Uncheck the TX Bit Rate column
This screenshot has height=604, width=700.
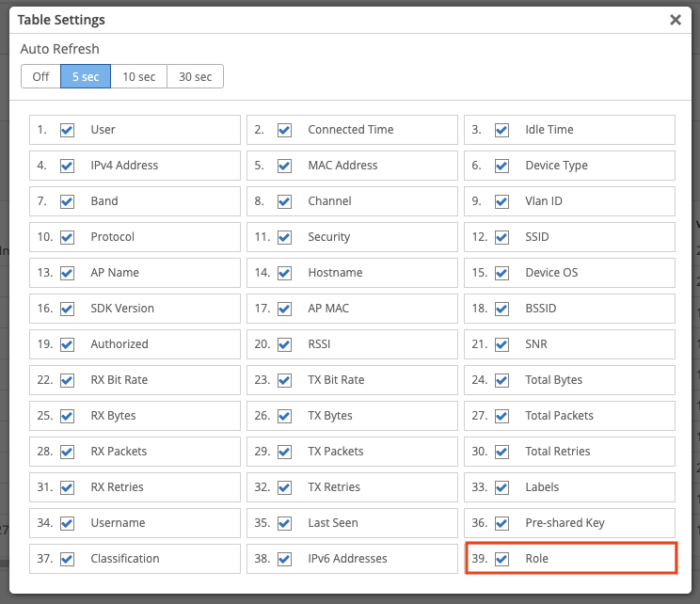[x=284, y=380]
